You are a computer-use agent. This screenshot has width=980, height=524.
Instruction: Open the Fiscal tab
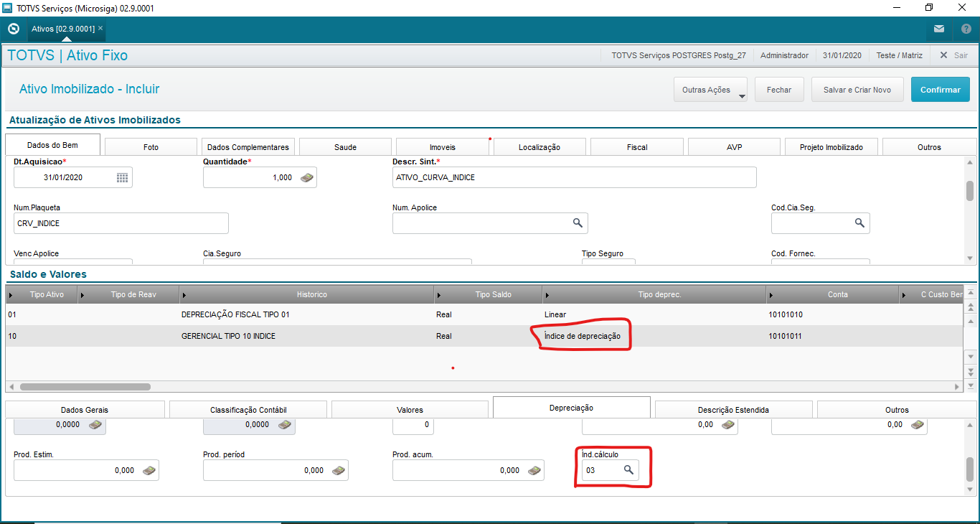(637, 147)
